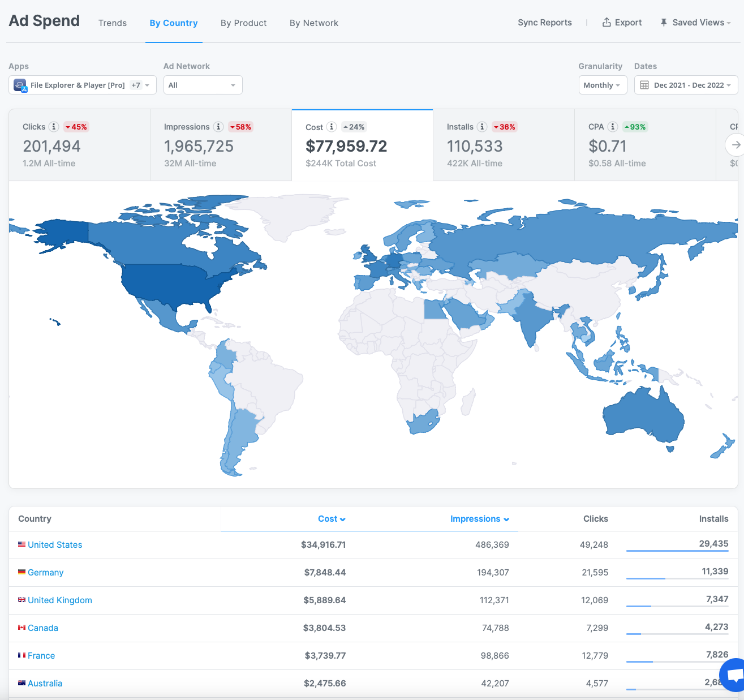Click the info icon next to Installs
Screen dimensions: 744x700
[x=482, y=127]
